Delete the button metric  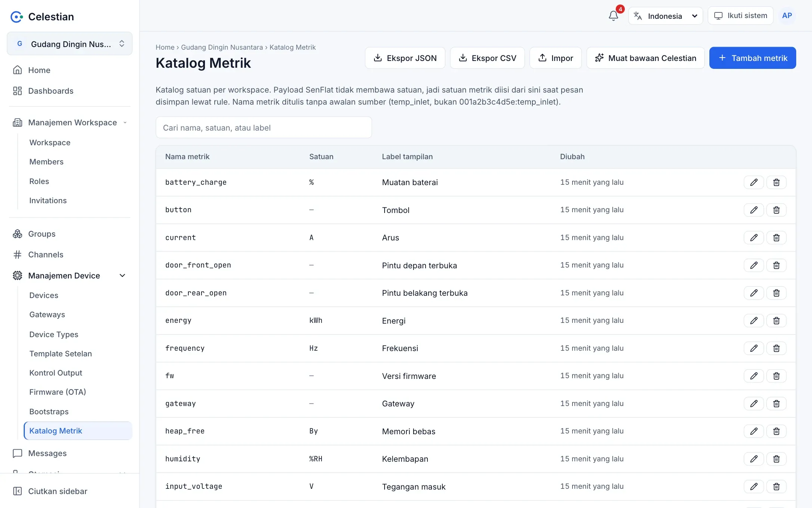[776, 210]
